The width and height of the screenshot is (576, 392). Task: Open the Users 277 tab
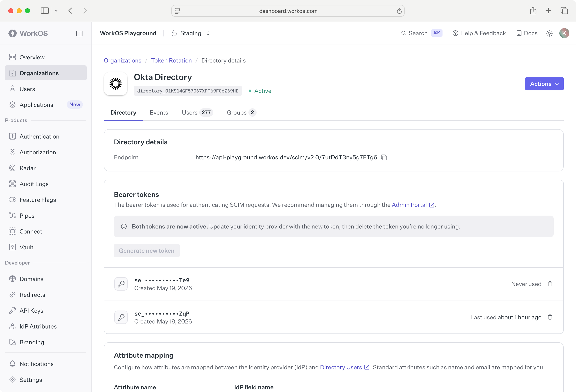[x=197, y=112]
